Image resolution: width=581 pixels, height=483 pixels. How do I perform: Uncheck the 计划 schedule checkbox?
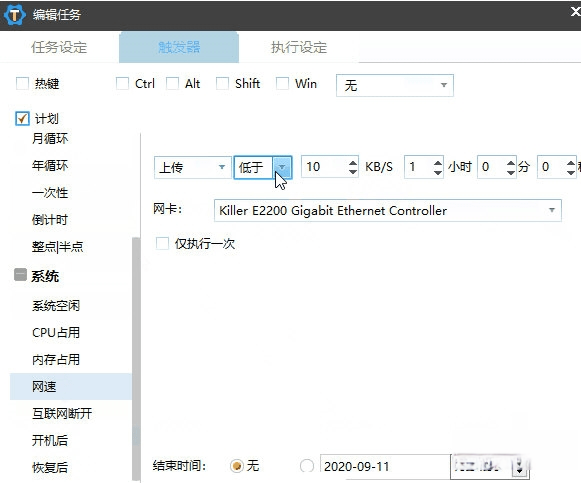tap(22, 119)
